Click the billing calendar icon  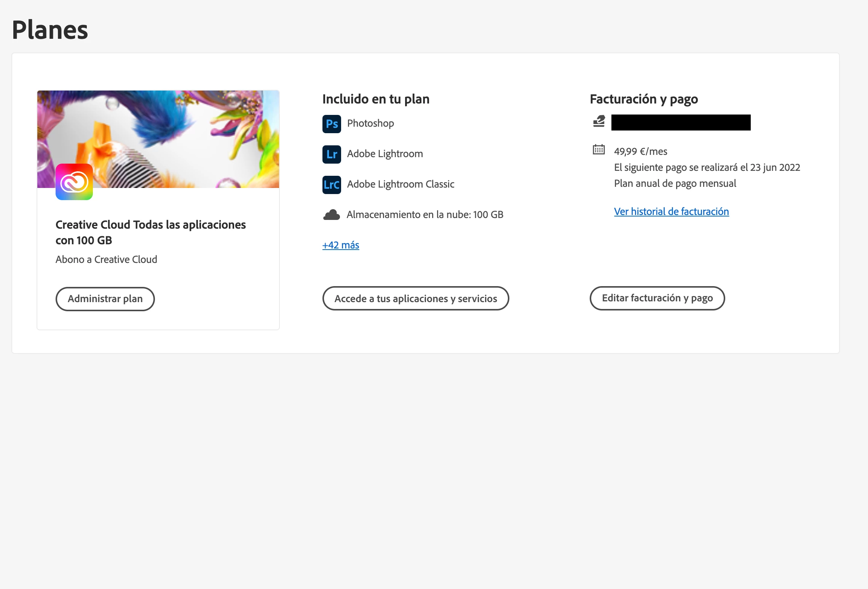click(x=599, y=150)
